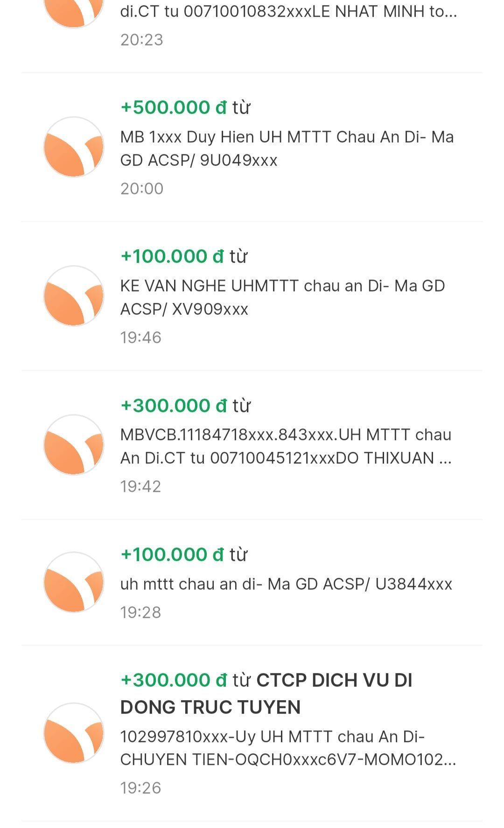Tap the bank logo beside the 19:28 transfer
The width and height of the screenshot is (504, 828).
pos(74,582)
